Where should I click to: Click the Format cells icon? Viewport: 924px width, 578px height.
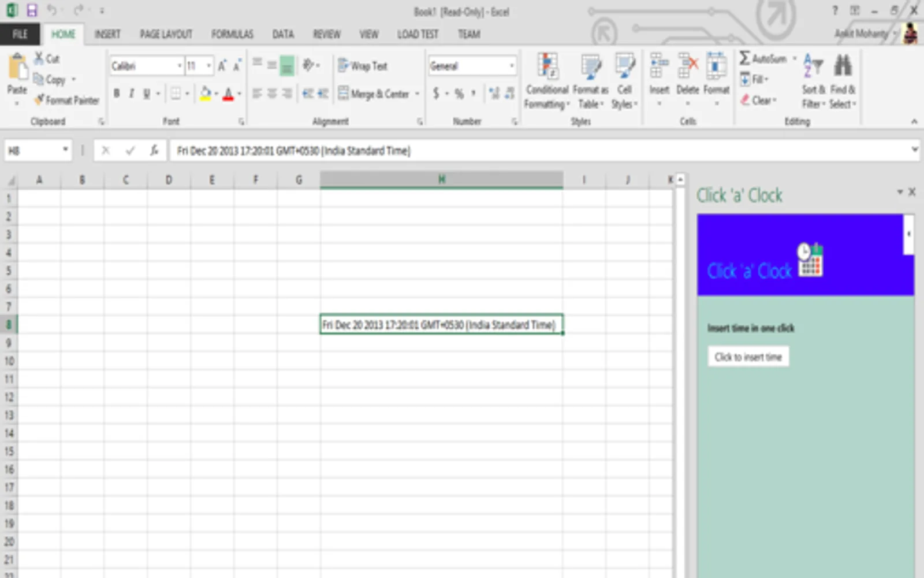[x=716, y=66]
